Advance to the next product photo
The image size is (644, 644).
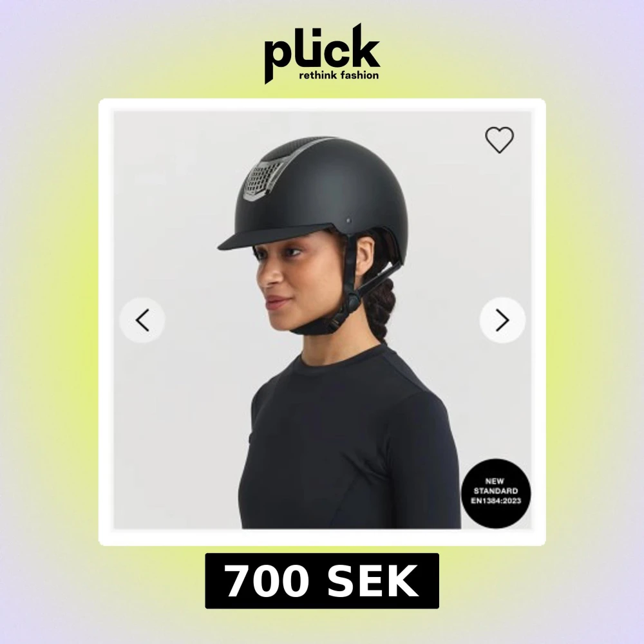tap(502, 320)
